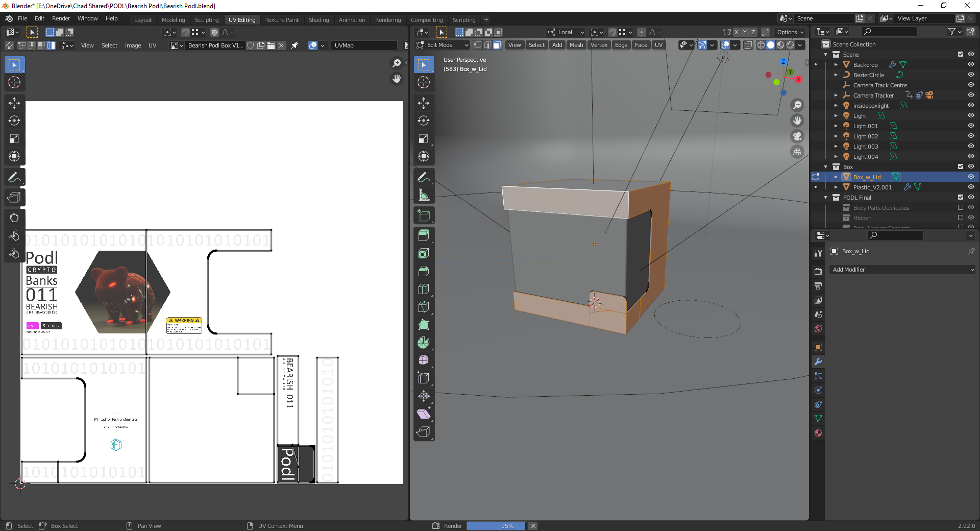Viewport: 980px width, 531px height.
Task: Switch to the Shading workspace tab
Action: [x=318, y=20]
